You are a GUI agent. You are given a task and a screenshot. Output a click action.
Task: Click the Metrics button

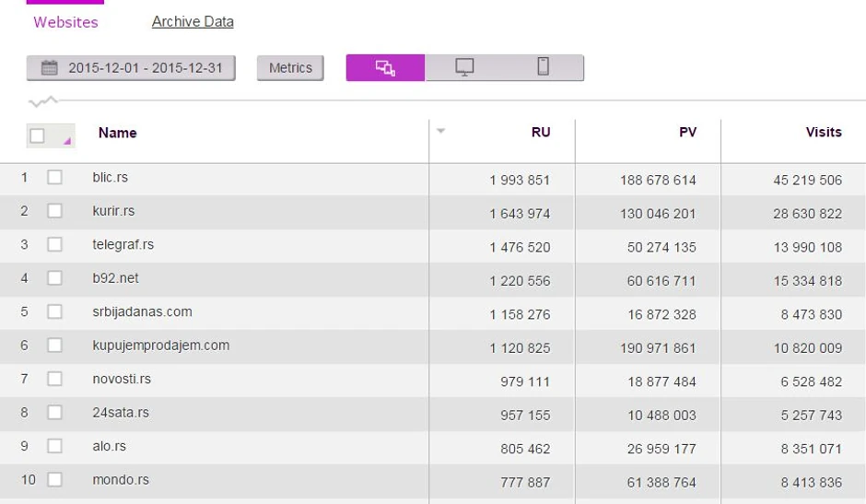click(x=290, y=68)
